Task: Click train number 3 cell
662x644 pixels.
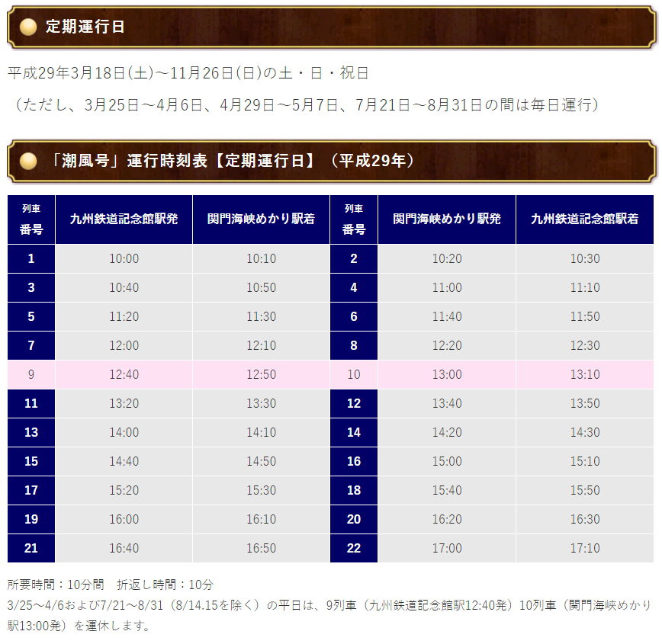Action: (31, 287)
